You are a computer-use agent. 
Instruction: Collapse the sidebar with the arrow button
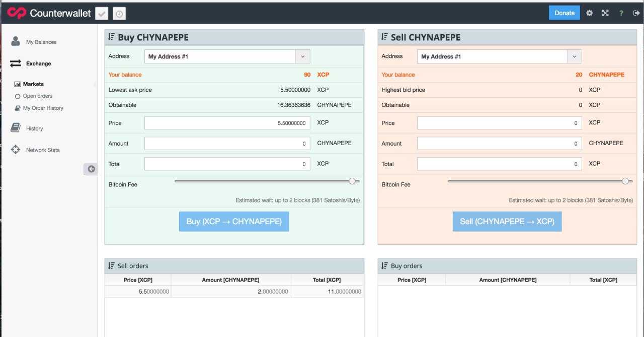[x=91, y=169]
